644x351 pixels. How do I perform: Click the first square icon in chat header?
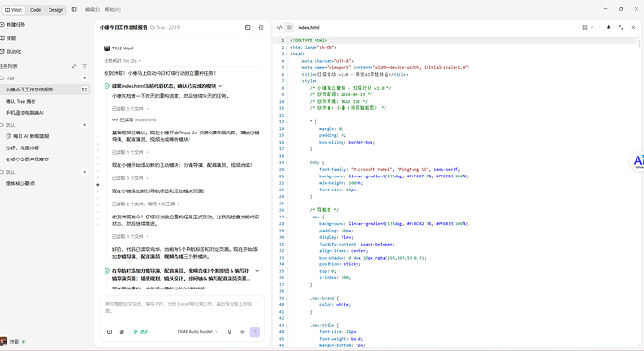[x=247, y=27]
